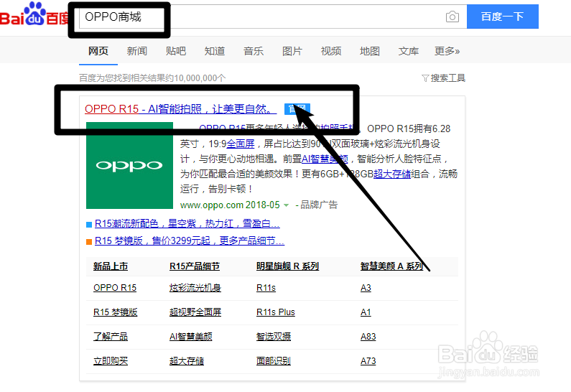
Task: Open 搜索工具 filter options
Action: (x=444, y=78)
